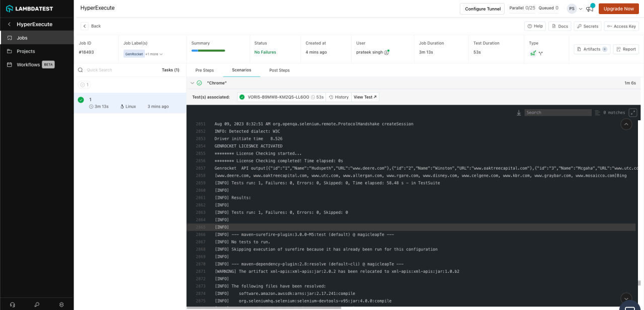The width and height of the screenshot is (644, 310).
Task: Collapse the Chrome scenario section
Action: coord(192,83)
